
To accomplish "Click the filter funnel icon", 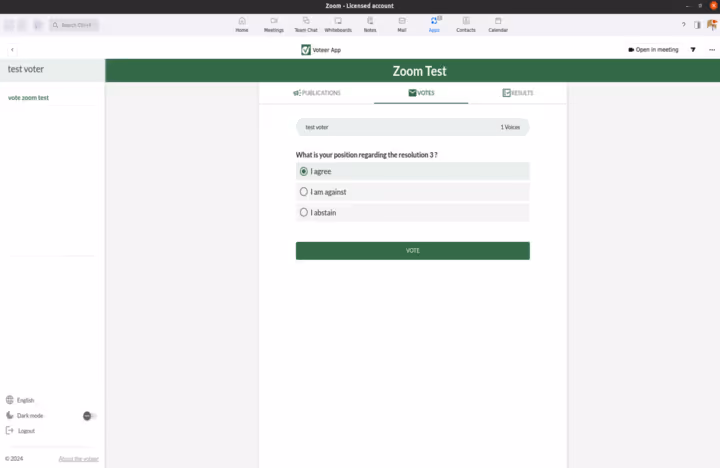I will [x=693, y=50].
